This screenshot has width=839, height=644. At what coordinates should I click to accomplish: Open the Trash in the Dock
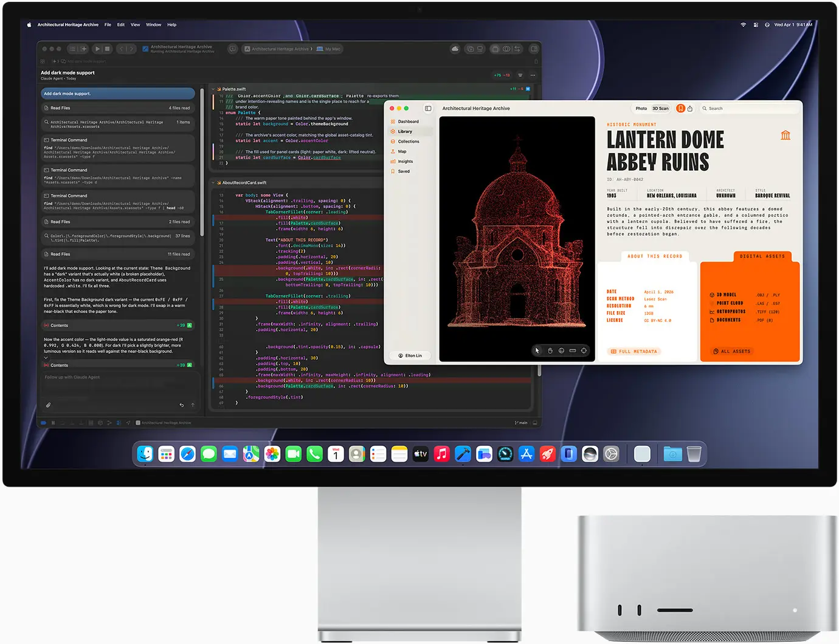694,454
